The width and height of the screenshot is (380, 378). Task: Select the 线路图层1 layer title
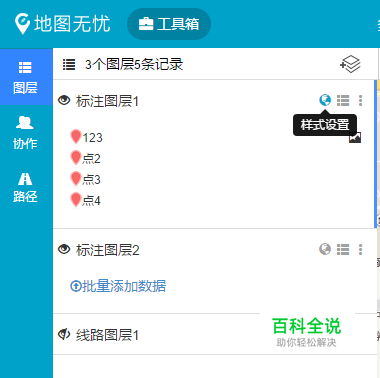pos(107,335)
